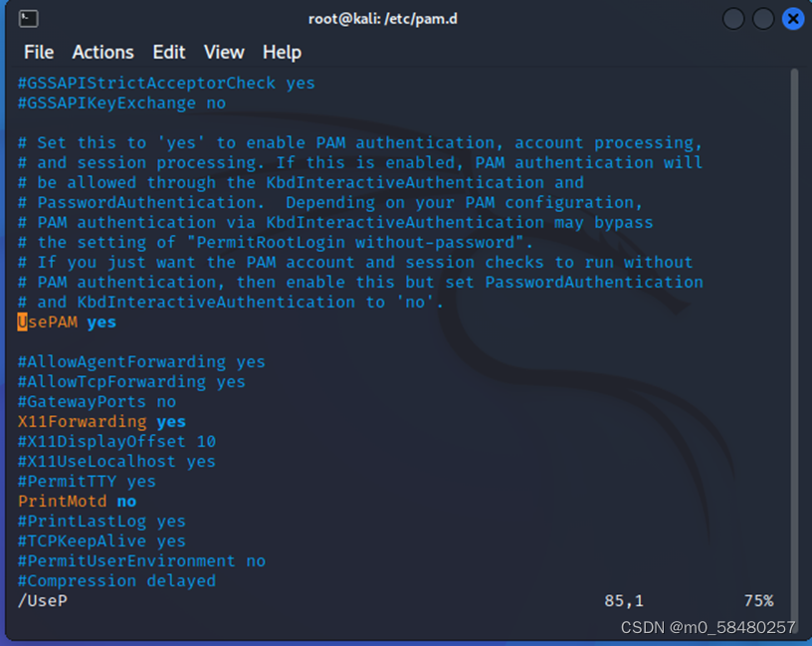Click the terminal icon in the title bar
Image resolution: width=812 pixels, height=646 pixels.
(27, 18)
